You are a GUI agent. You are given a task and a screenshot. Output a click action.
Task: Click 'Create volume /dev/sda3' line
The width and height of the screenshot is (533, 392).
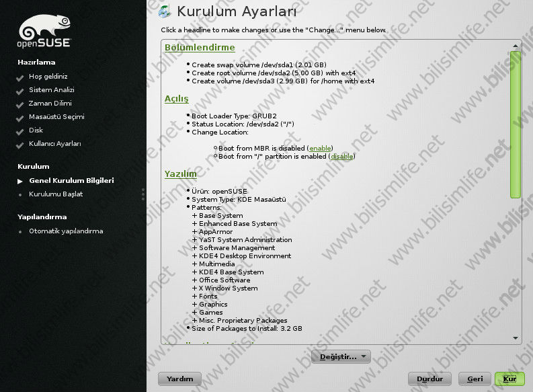click(283, 81)
